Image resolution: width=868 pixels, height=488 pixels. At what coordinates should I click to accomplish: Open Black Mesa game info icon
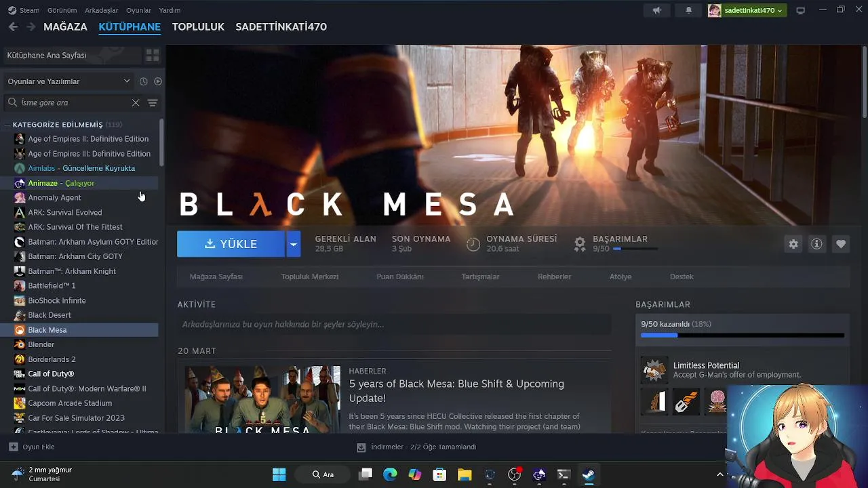click(816, 244)
